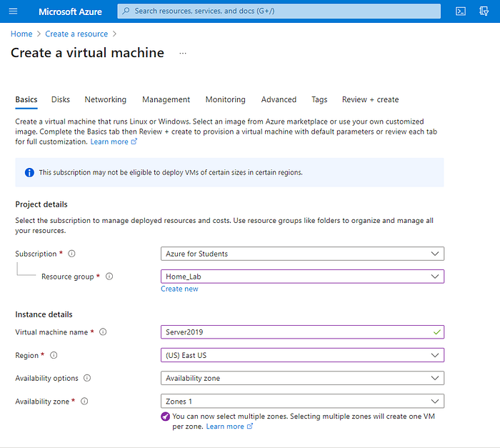500x448 pixels.
Task: Click the Region info icon
Action: (x=54, y=355)
